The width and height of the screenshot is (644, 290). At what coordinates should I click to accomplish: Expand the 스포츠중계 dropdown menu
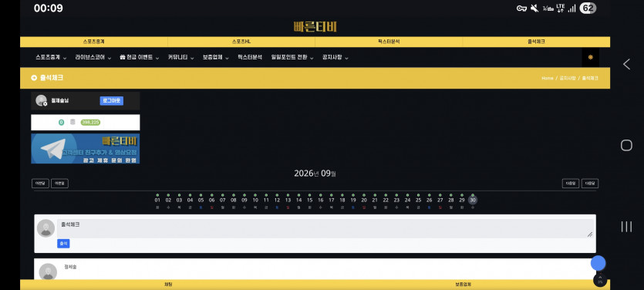(x=51, y=58)
